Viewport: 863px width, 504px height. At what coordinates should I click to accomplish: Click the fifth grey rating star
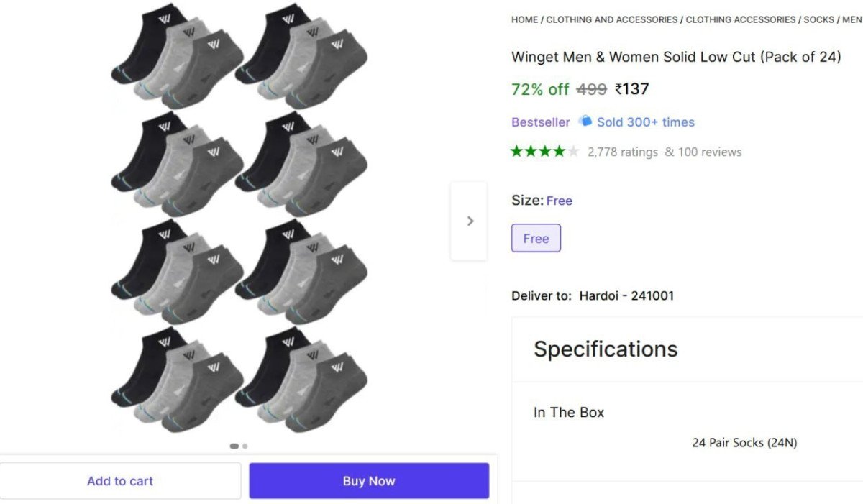tap(574, 152)
